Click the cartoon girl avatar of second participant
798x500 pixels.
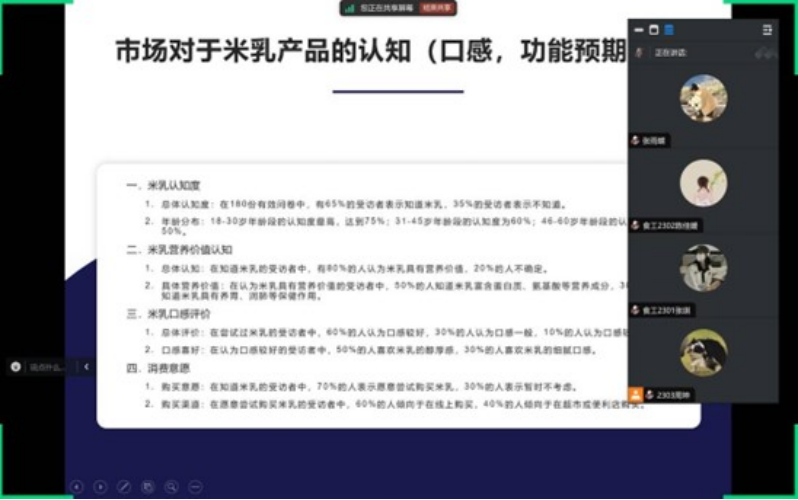[x=703, y=183]
